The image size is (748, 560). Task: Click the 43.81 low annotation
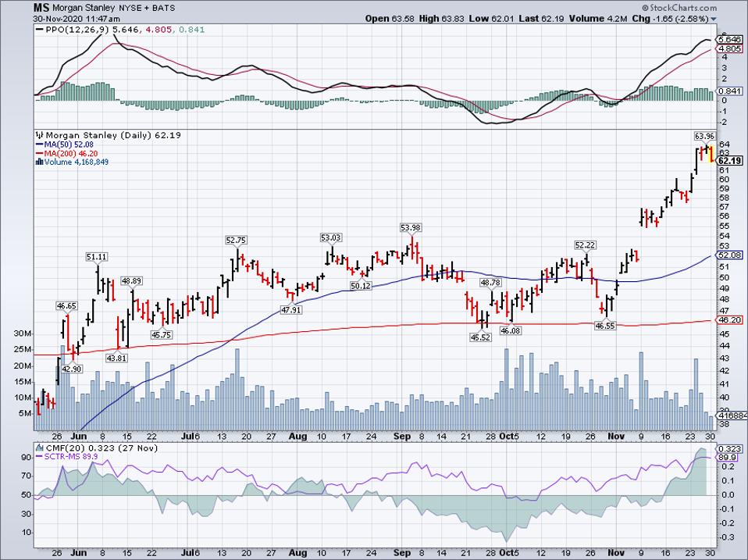116,358
